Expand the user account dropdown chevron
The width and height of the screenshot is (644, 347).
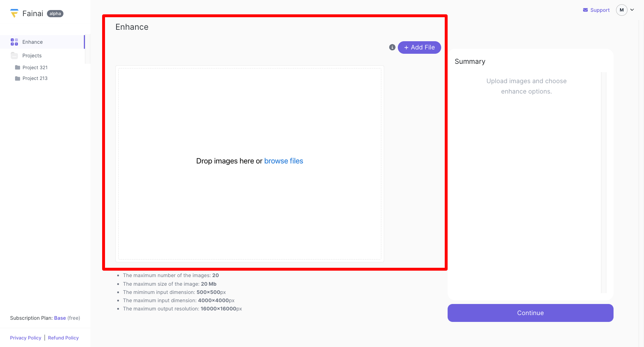pyautogui.click(x=632, y=10)
